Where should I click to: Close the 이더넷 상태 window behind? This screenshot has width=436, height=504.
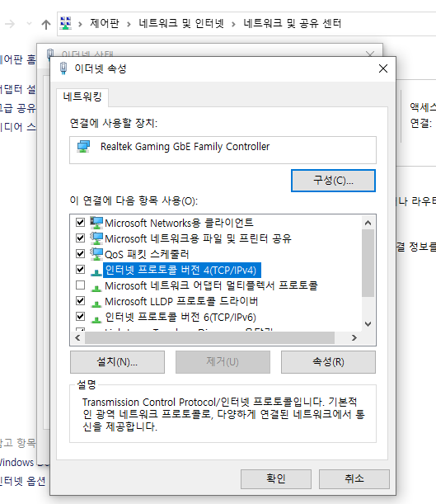(x=370, y=54)
